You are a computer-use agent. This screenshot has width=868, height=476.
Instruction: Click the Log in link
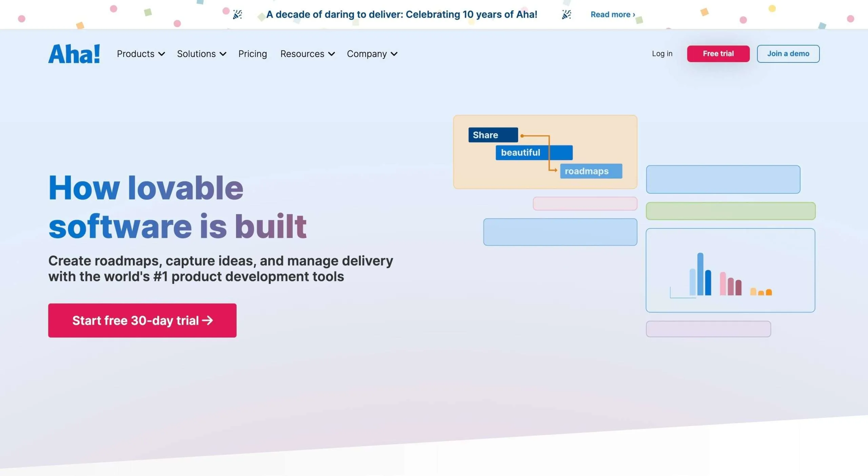tap(662, 54)
